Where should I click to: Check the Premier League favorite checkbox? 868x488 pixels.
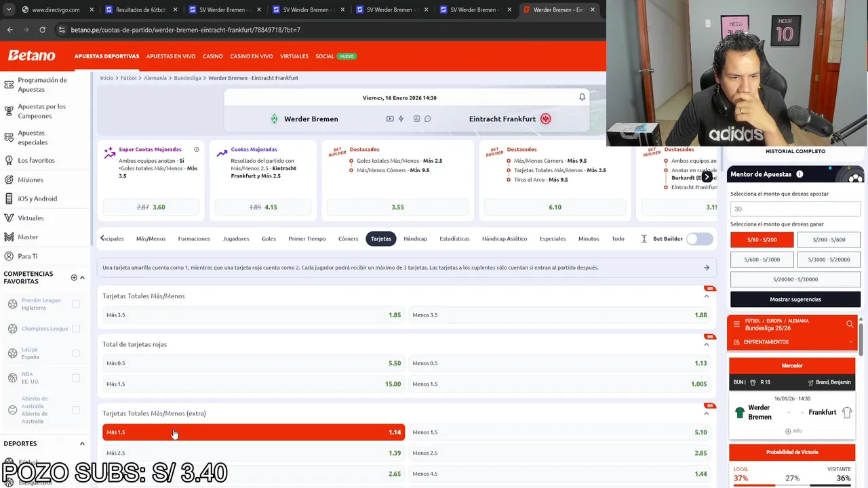[x=76, y=304]
